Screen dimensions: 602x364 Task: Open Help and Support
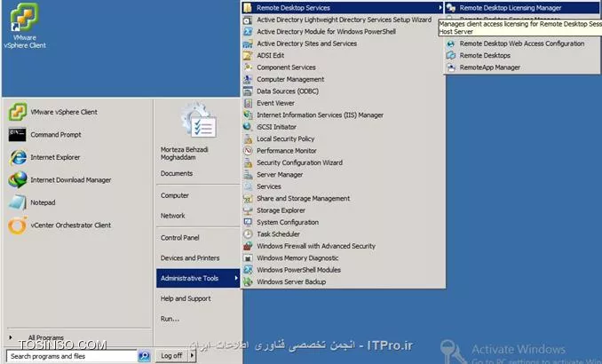coord(186,298)
